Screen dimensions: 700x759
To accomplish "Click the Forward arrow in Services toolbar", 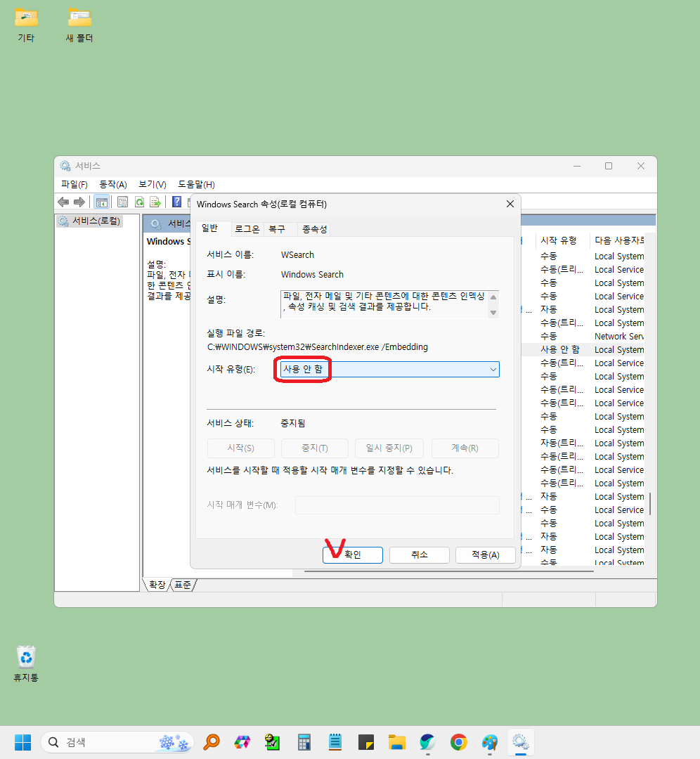I will coord(79,202).
